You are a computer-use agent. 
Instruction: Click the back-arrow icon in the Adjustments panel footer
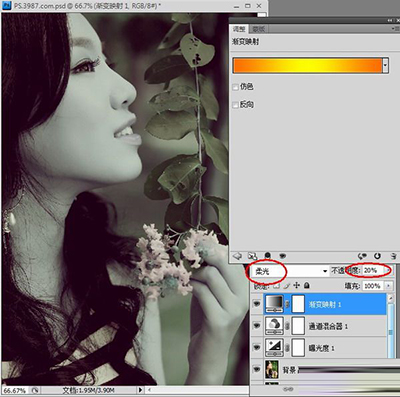point(237,256)
